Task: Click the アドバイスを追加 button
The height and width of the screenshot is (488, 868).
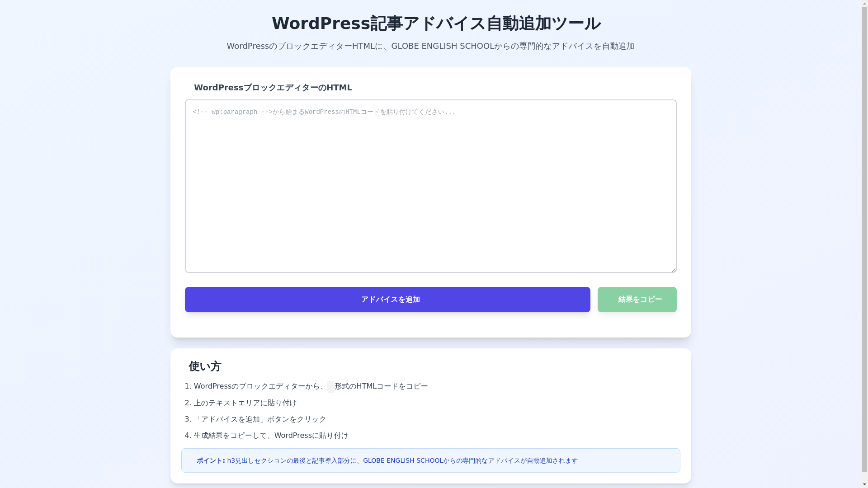Action: [x=387, y=300]
